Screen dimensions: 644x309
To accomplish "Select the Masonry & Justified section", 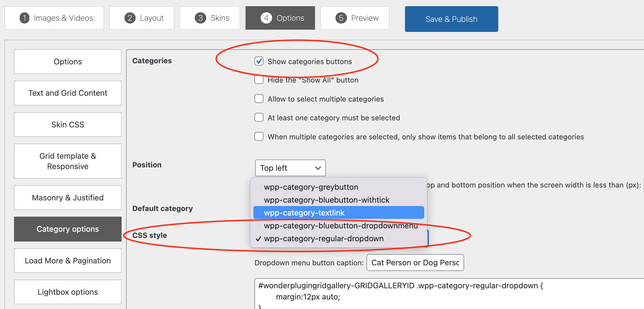I will click(68, 197).
